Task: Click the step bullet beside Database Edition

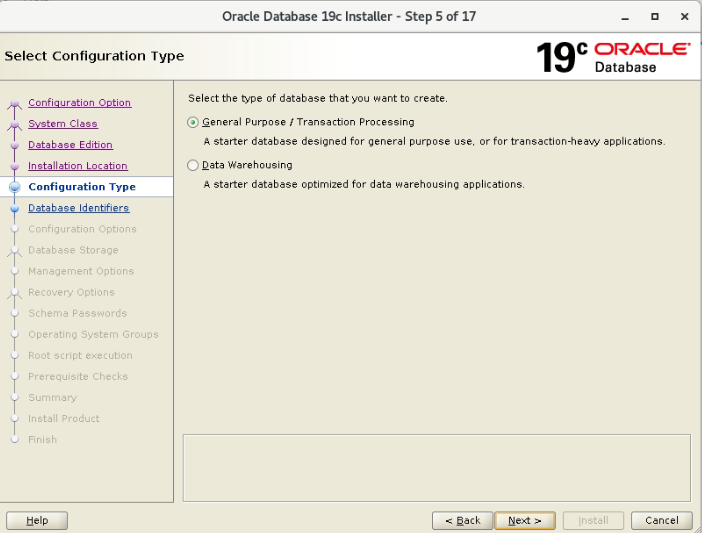Action: pyautogui.click(x=14, y=145)
